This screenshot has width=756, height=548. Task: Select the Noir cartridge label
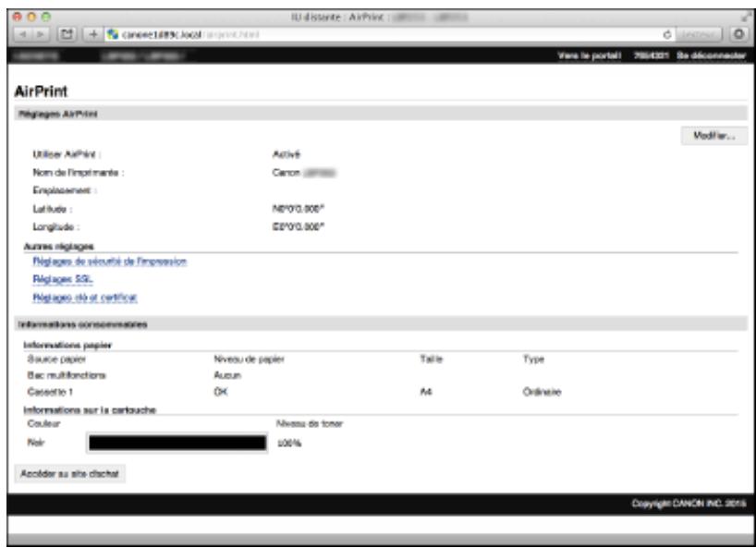point(36,443)
